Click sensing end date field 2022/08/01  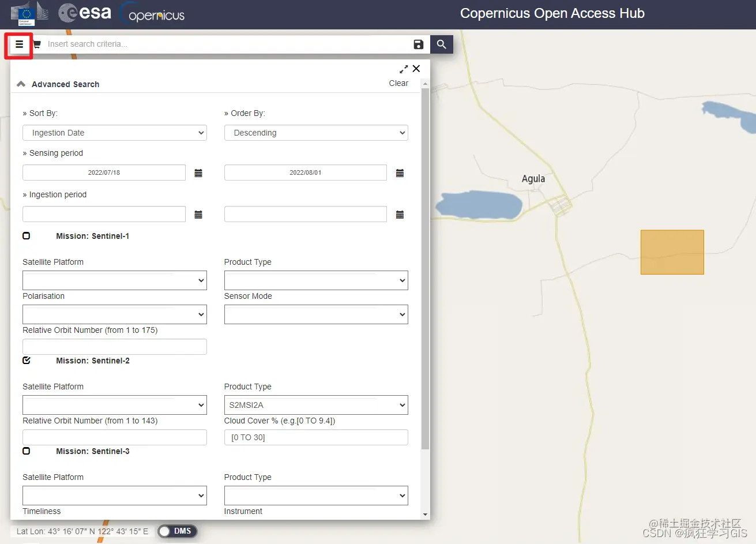(x=306, y=172)
